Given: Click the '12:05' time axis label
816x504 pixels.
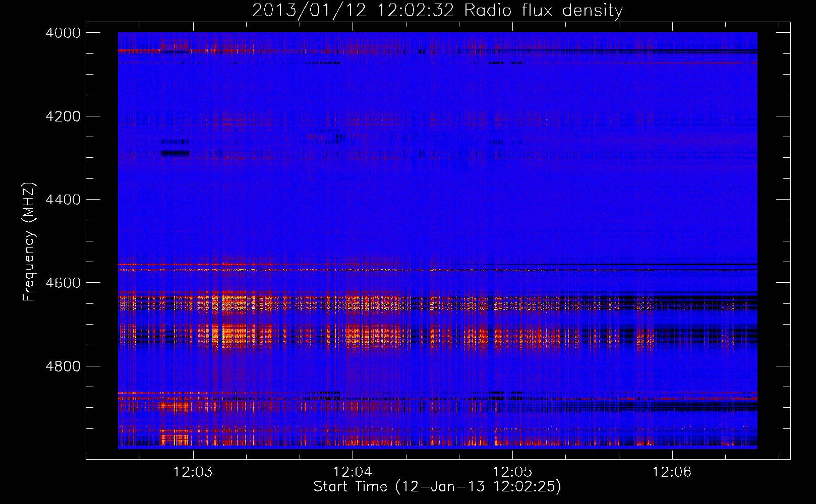Looking at the screenshot, I should [x=512, y=472].
